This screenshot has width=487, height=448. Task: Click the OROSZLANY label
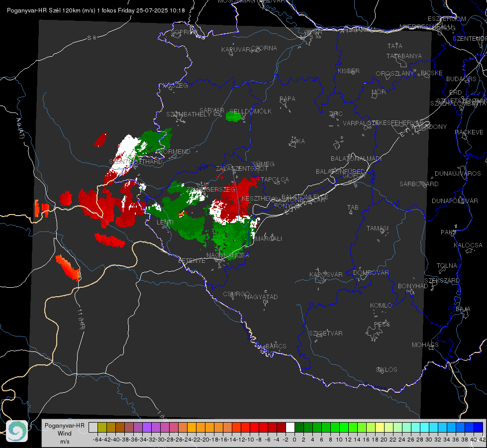(x=395, y=74)
